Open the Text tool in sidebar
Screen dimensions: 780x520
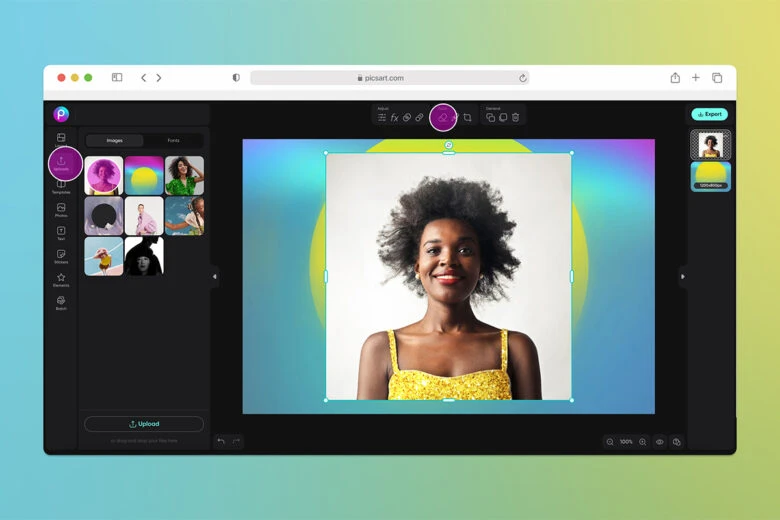(61, 233)
